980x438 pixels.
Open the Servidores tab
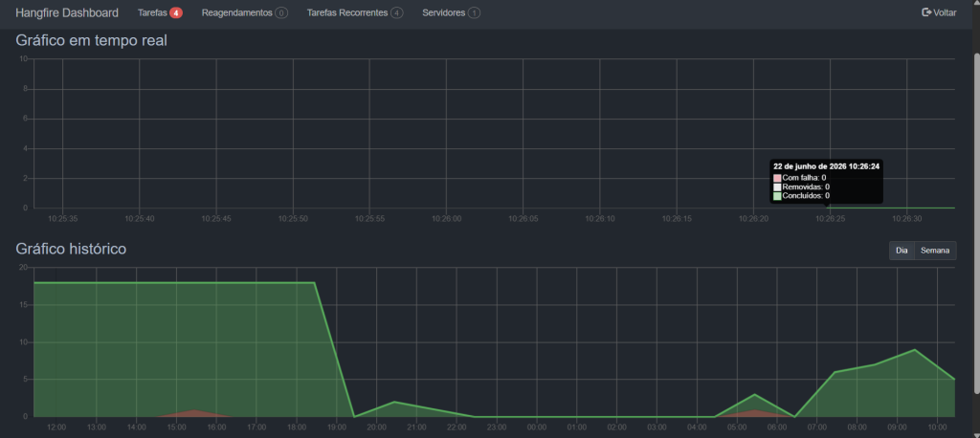point(451,12)
